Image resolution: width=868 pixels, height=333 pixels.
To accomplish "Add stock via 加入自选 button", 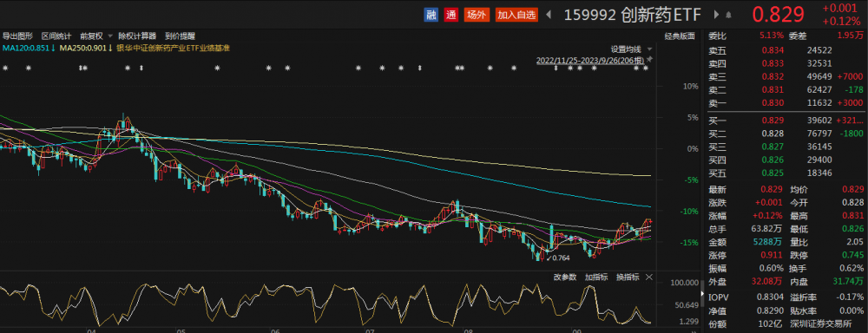I will click(516, 15).
